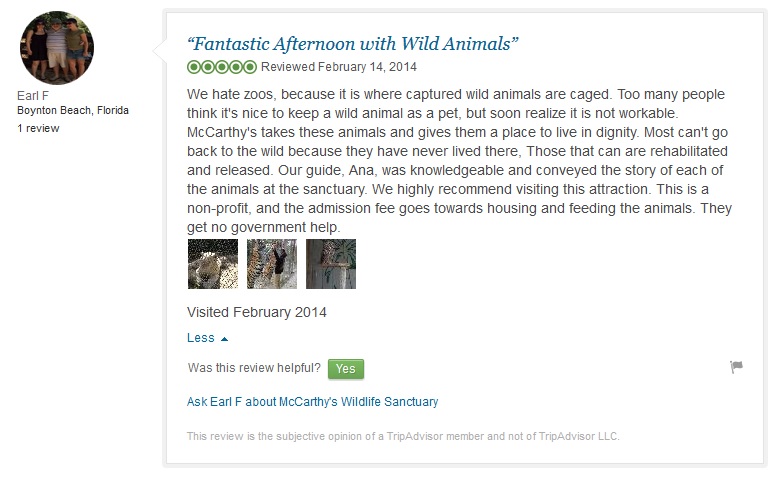Mark the review helpful with Yes
The width and height of the screenshot is (778, 478).
coord(345,368)
